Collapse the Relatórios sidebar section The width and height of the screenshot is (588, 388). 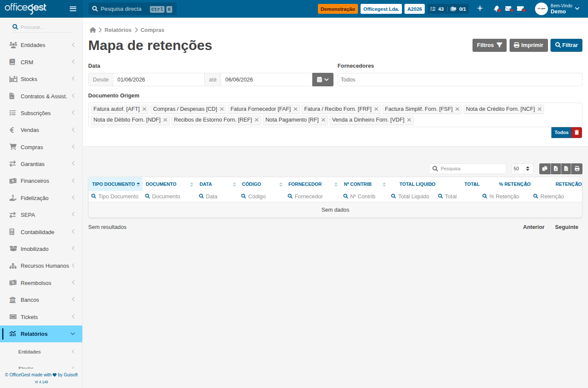point(41,334)
